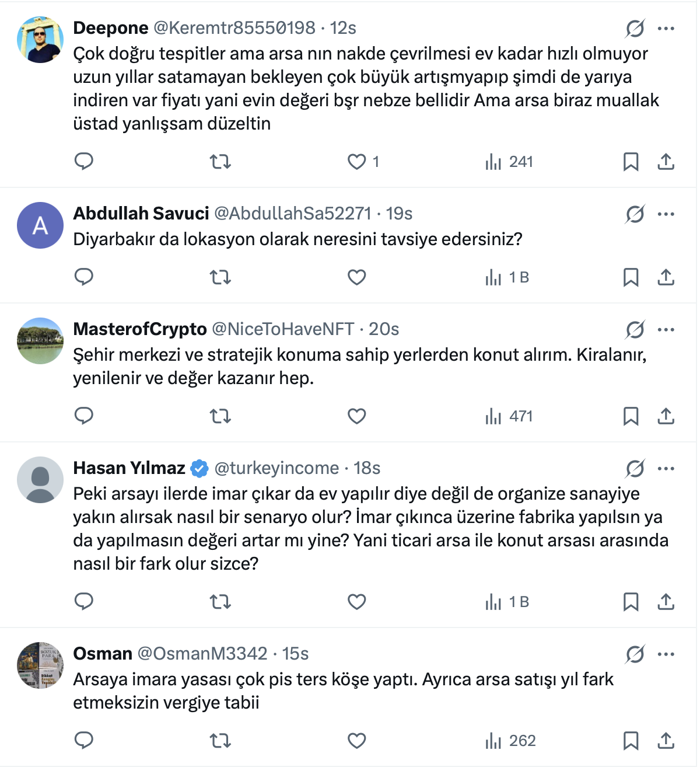Reply to Deepone's tweet
700x767 pixels.
point(84,161)
